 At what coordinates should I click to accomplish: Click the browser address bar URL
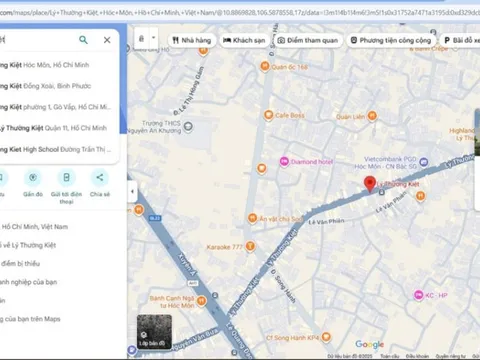point(240,13)
